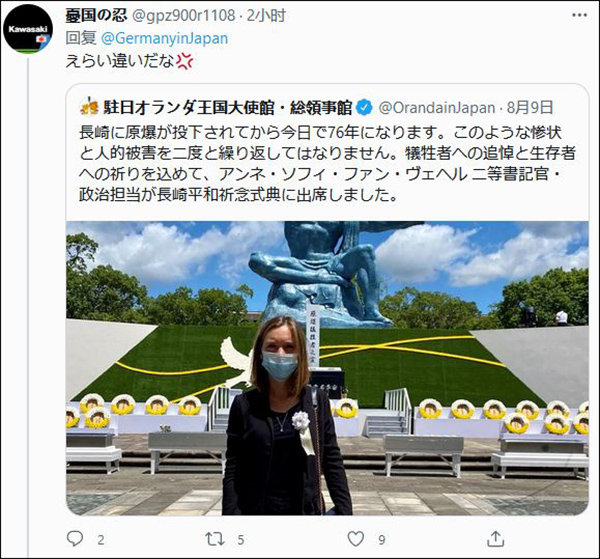Viewport: 600px width, 559px height.
Task: Open the 8月9日 quoted tweet date
Action: pyautogui.click(x=530, y=108)
